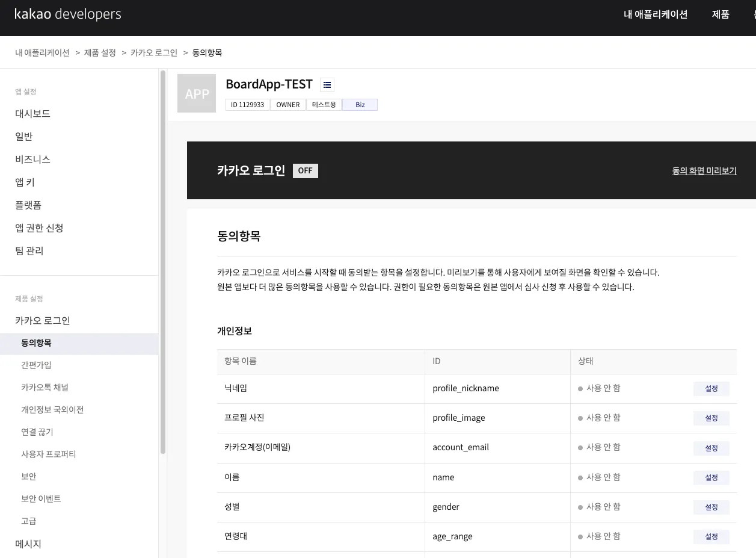Go to 내 애플리케이션 breadcrumb
Image resolution: width=756 pixels, height=558 pixels.
(x=42, y=52)
